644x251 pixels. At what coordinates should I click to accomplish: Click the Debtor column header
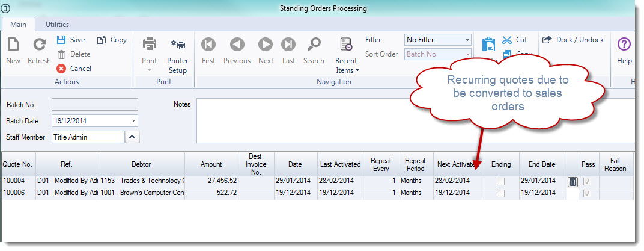141,164
